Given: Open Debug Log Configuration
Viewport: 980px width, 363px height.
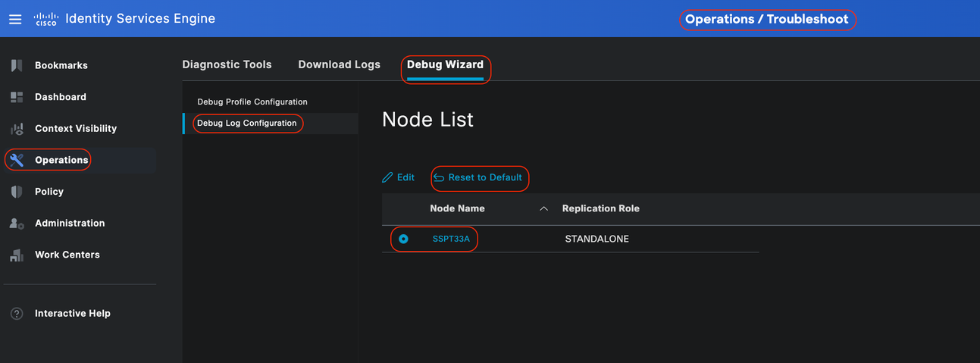Looking at the screenshot, I should pos(247,123).
